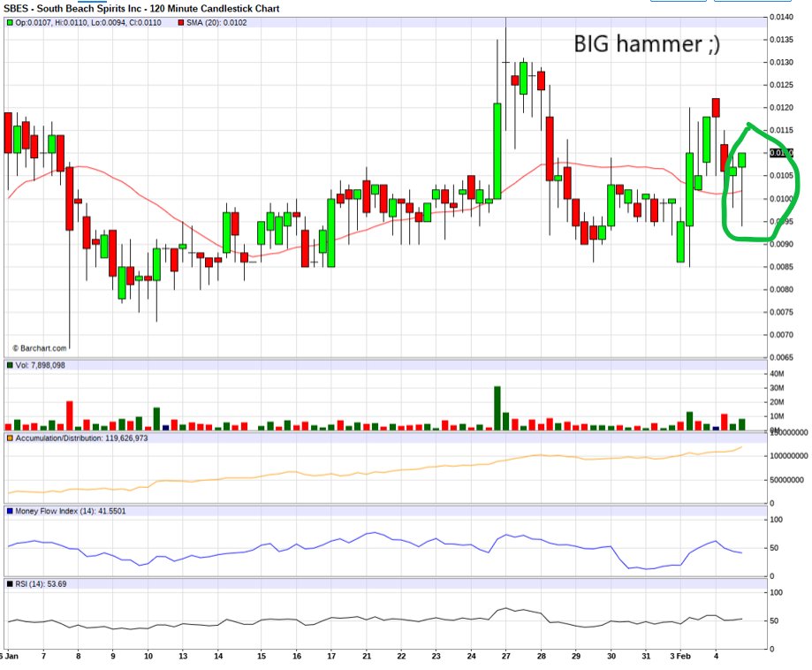Screen dimensions: 812x670
Task: Click the 0.0115 price axis label
Action: [781, 130]
